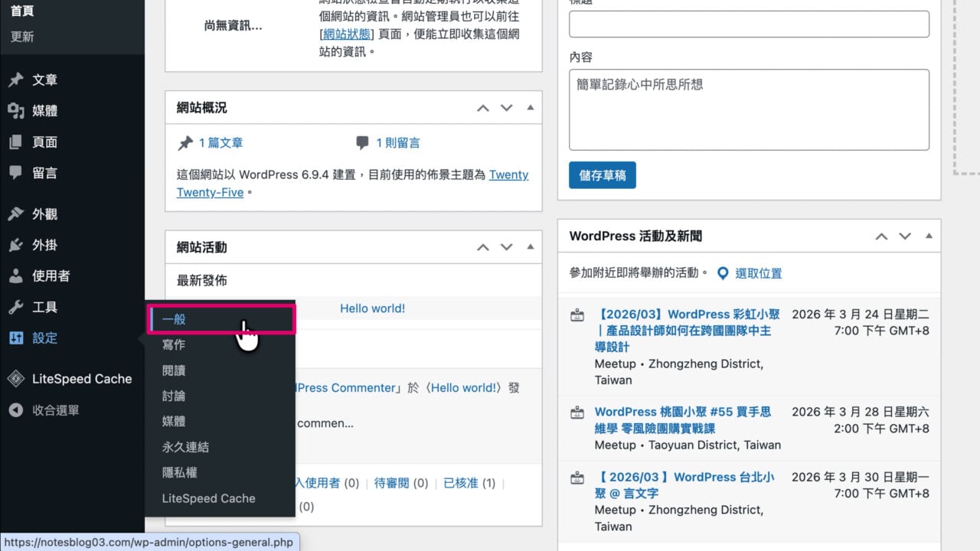Click the meetup icon for 桃園小聚 event

point(577,412)
